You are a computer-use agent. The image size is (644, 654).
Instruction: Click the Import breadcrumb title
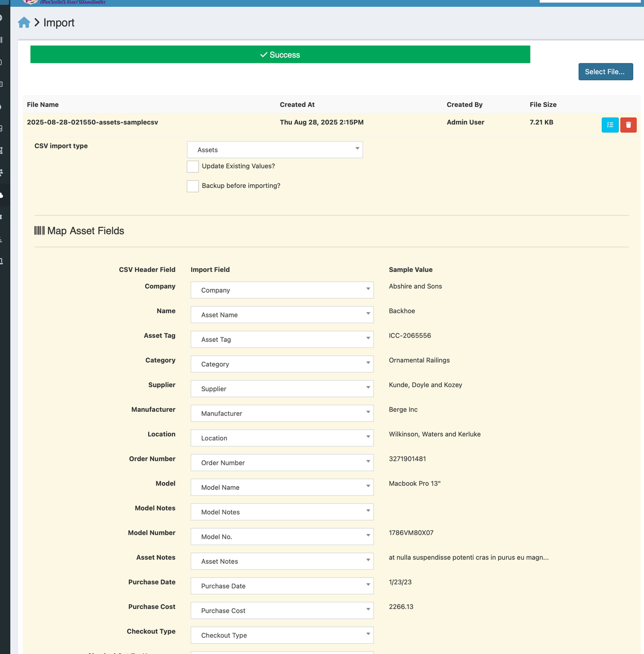[59, 23]
